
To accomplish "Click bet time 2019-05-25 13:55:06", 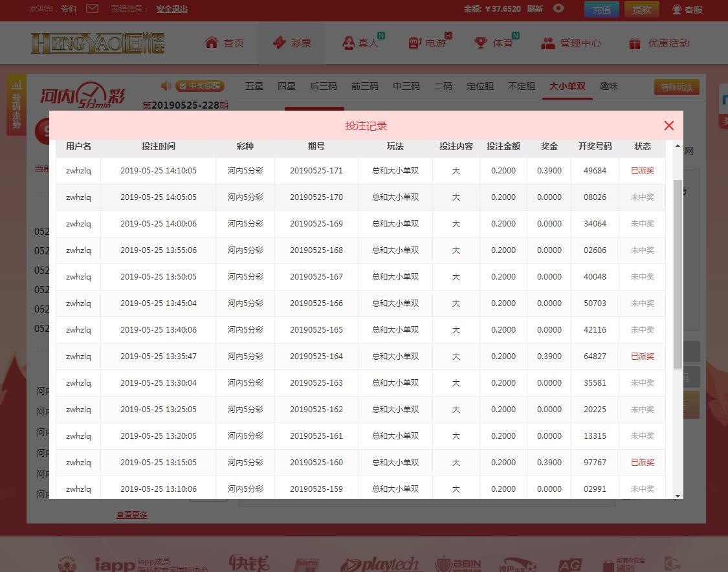I will click(x=159, y=250).
